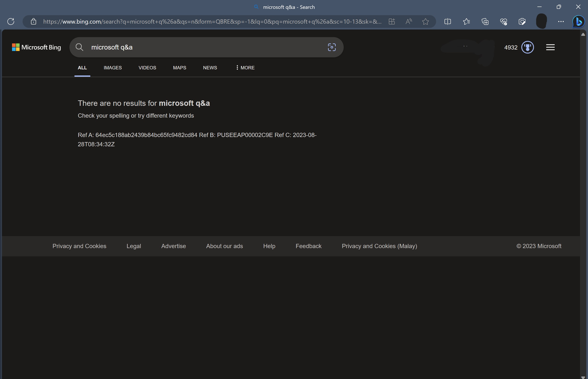The image size is (588, 379).
Task: Click the visual search camera icon
Action: [332, 47]
